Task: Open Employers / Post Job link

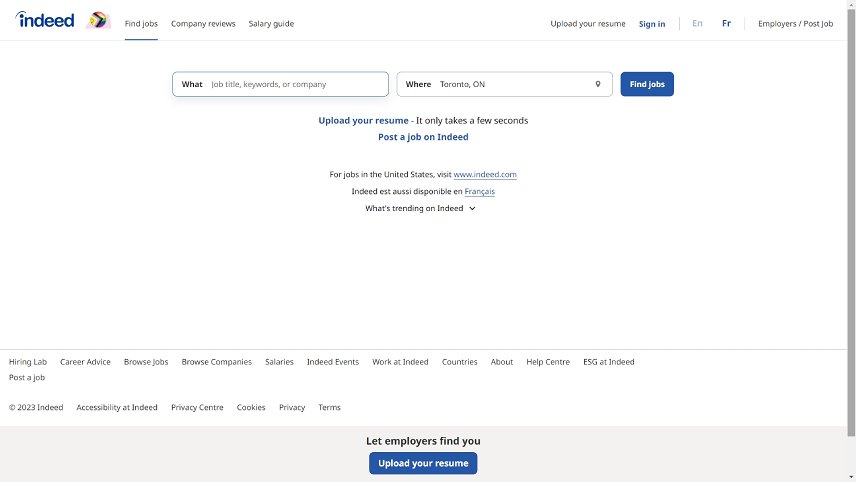Action: click(795, 23)
